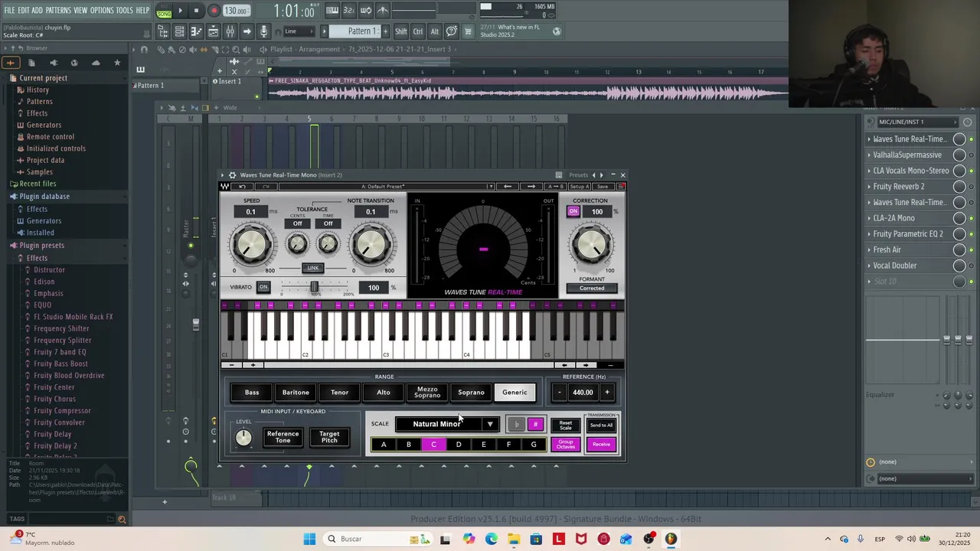Toggle the typing keyboard to piano icon
980x551 pixels.
[332, 11]
